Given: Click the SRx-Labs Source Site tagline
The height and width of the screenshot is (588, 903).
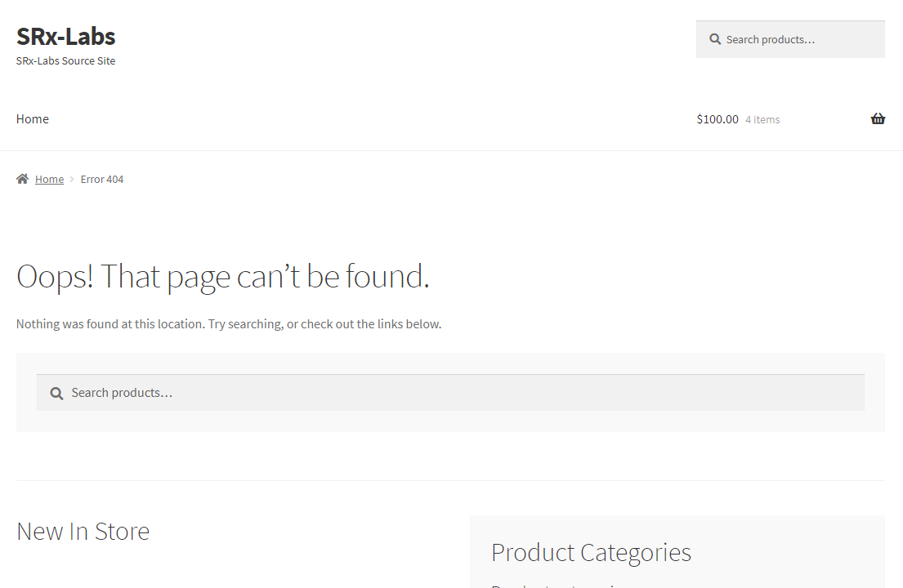Looking at the screenshot, I should click(x=65, y=61).
